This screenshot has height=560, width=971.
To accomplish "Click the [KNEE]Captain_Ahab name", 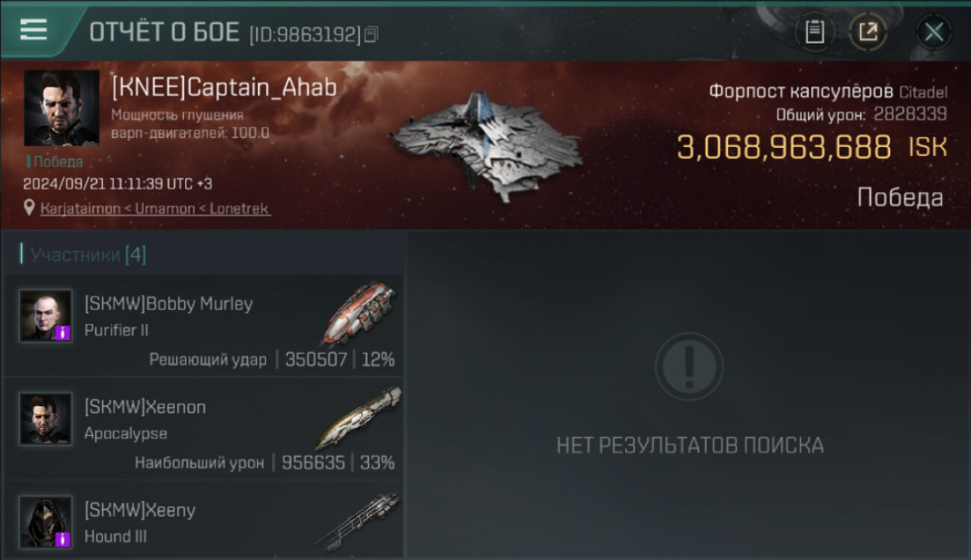I will point(224,87).
